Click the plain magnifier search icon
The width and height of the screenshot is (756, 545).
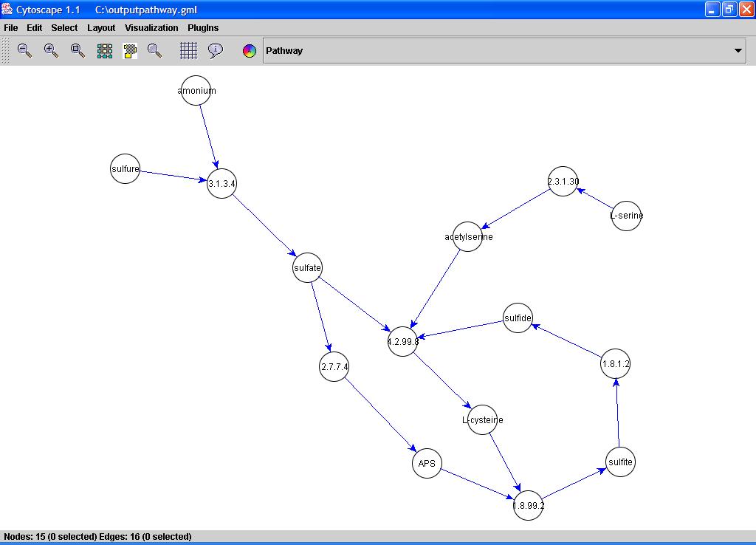(155, 50)
